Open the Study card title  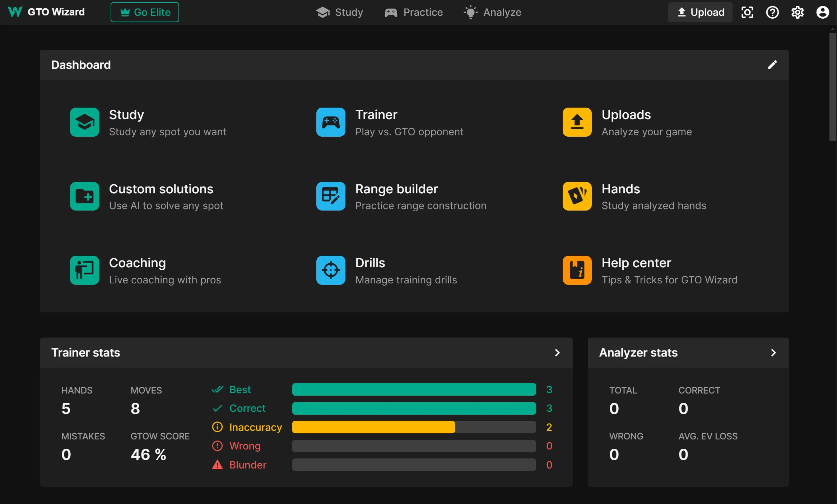(126, 115)
